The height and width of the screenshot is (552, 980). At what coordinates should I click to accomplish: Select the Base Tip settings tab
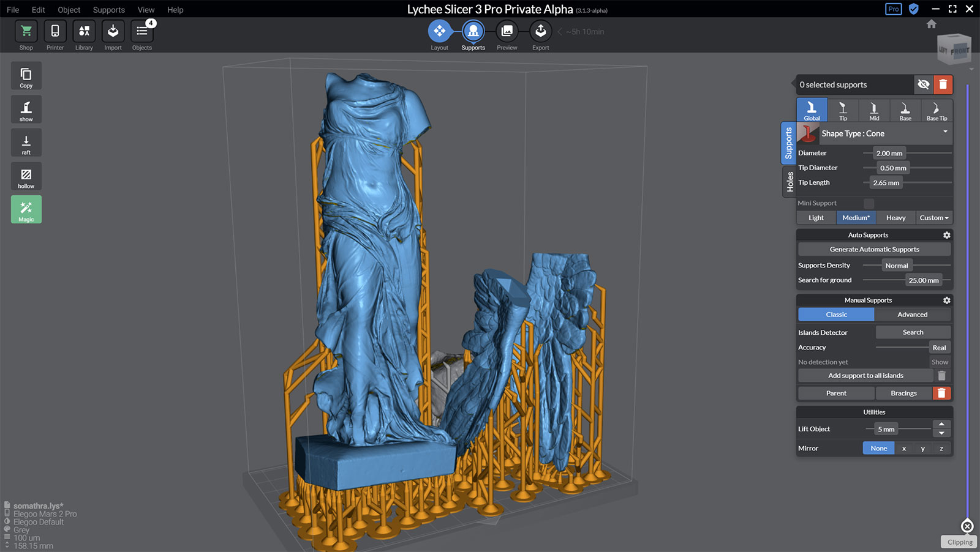coord(937,110)
